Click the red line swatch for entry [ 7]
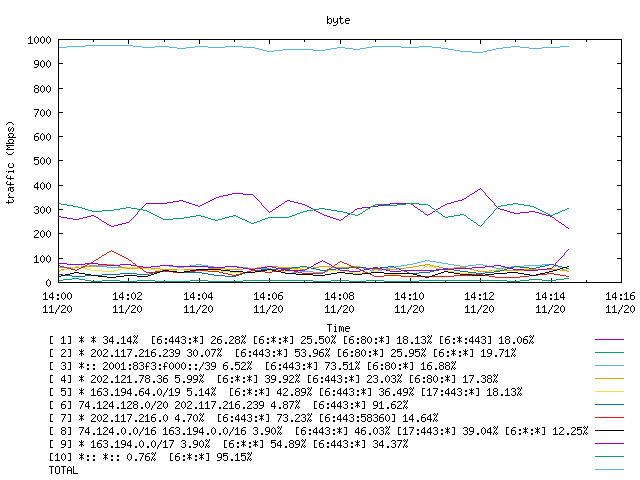Image resolution: width=640 pixels, height=480 pixels. tap(609, 418)
